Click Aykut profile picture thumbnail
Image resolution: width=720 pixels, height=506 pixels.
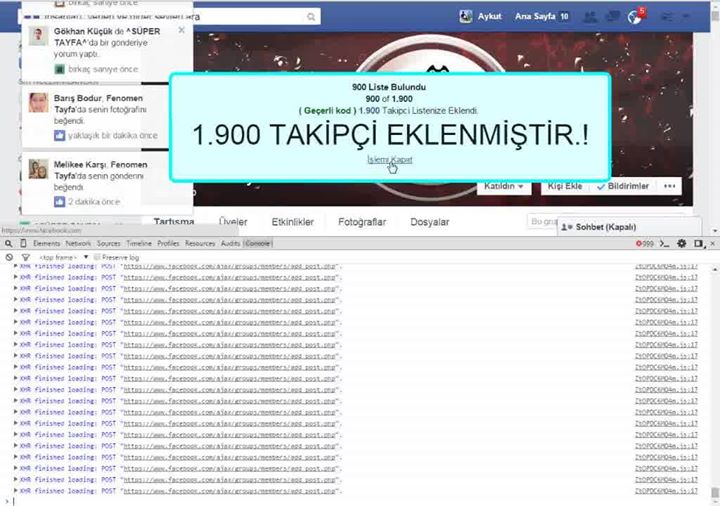pyautogui.click(x=466, y=17)
